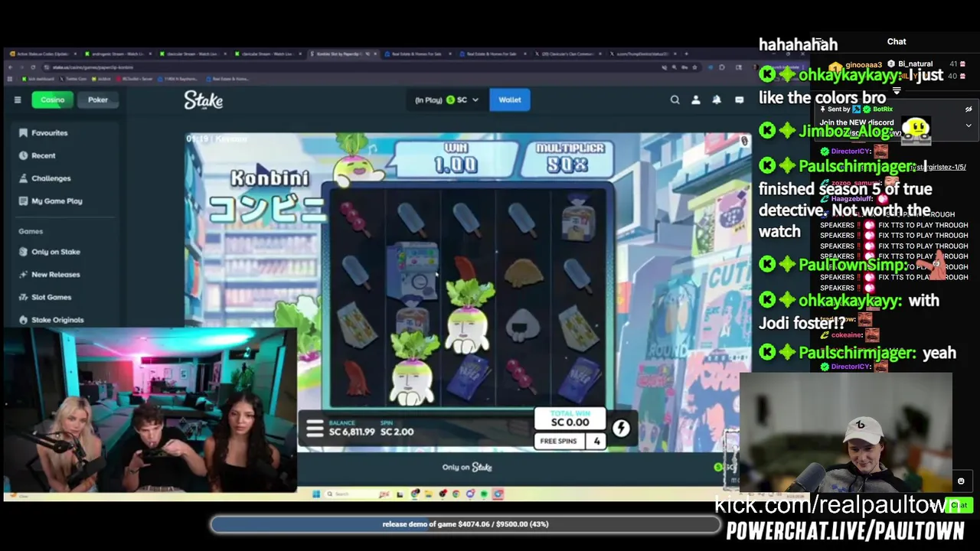Click the SC 2.00 spin bet value

[x=397, y=432]
